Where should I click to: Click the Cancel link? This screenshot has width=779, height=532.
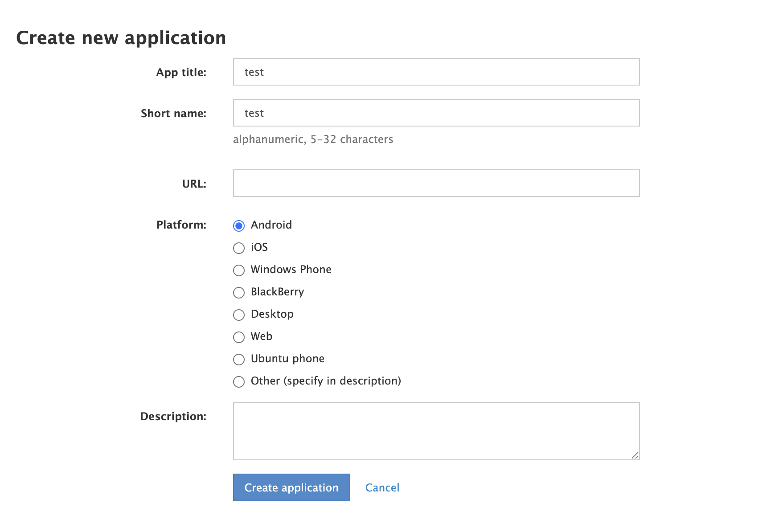tap(382, 487)
